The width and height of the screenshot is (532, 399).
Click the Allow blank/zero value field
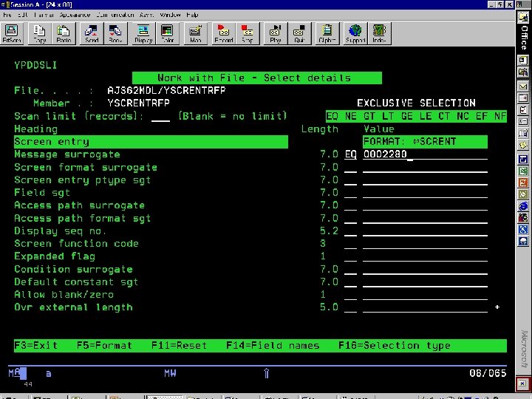[x=425, y=295]
